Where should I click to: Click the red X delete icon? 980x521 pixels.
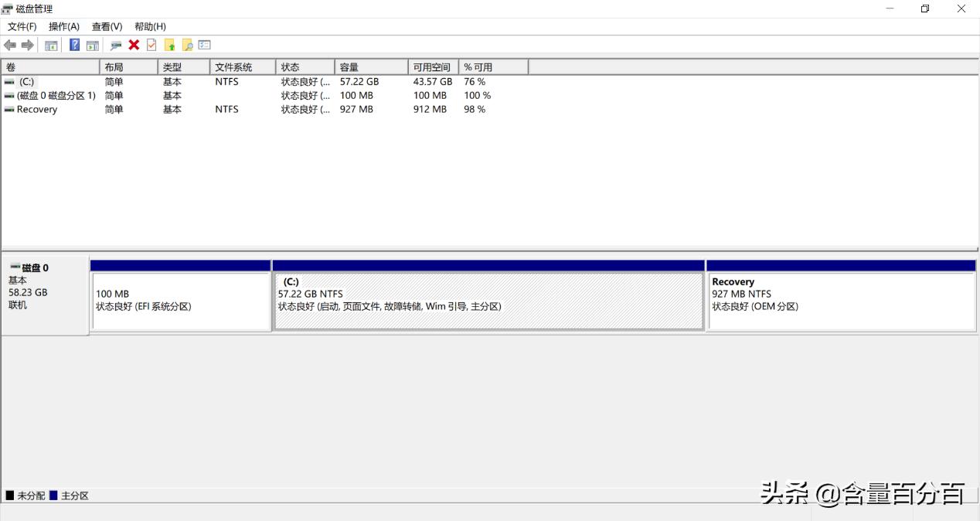[134, 45]
